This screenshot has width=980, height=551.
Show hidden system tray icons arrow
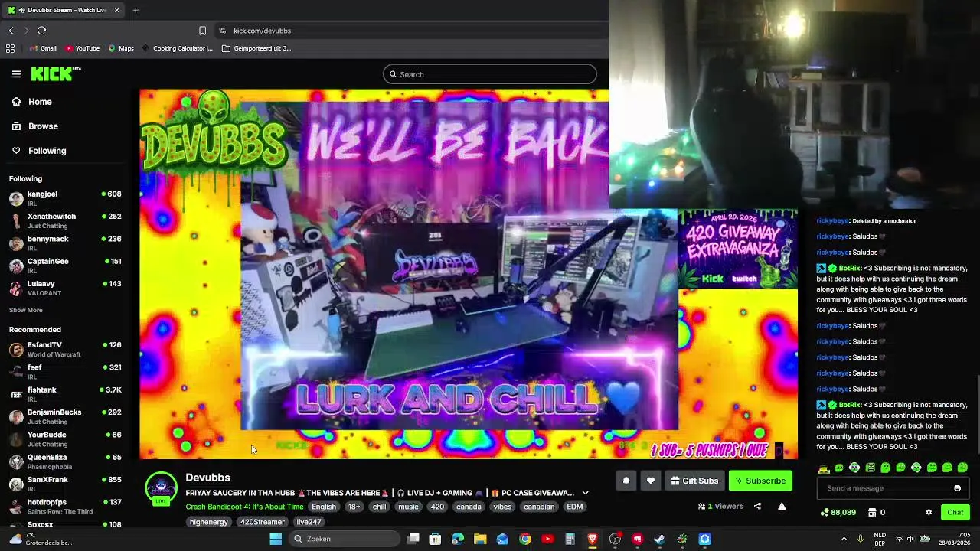pos(844,539)
